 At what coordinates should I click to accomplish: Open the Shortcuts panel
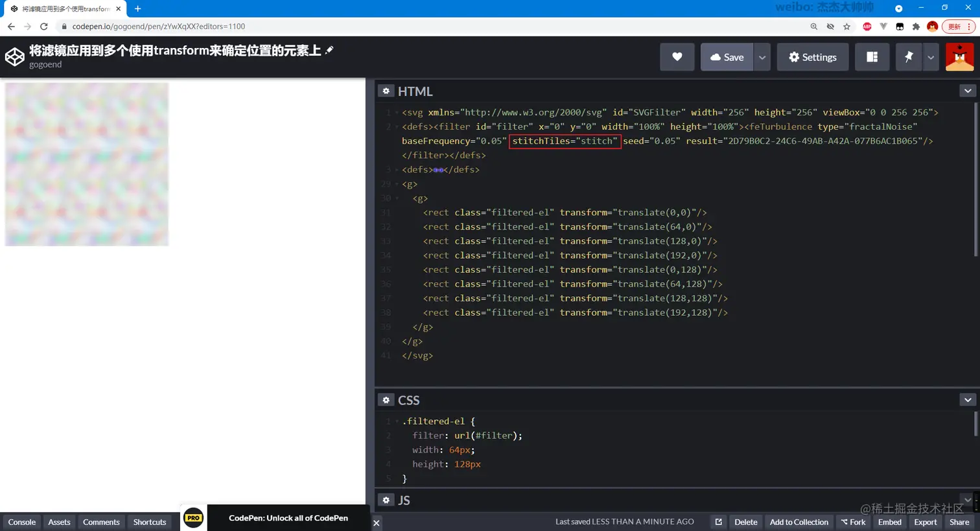[x=150, y=522]
